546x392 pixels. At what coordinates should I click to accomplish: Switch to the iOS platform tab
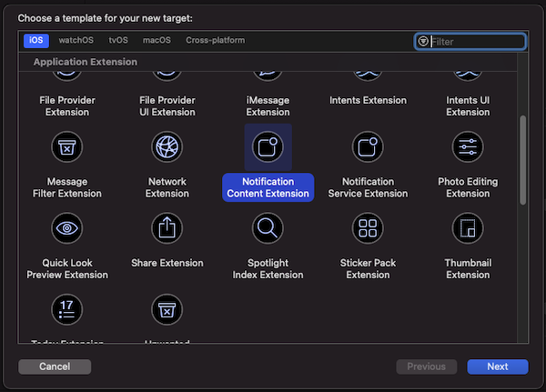[36, 40]
